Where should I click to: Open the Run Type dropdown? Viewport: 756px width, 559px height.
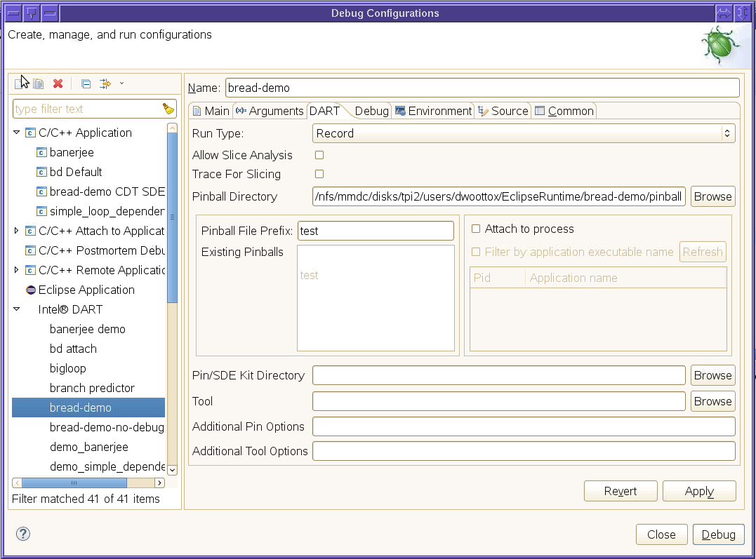coord(523,133)
